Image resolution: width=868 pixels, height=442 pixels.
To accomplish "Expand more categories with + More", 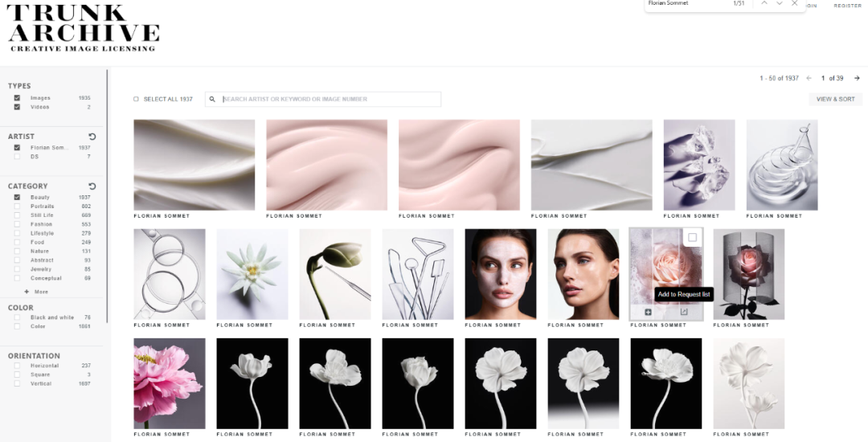I will [36, 292].
